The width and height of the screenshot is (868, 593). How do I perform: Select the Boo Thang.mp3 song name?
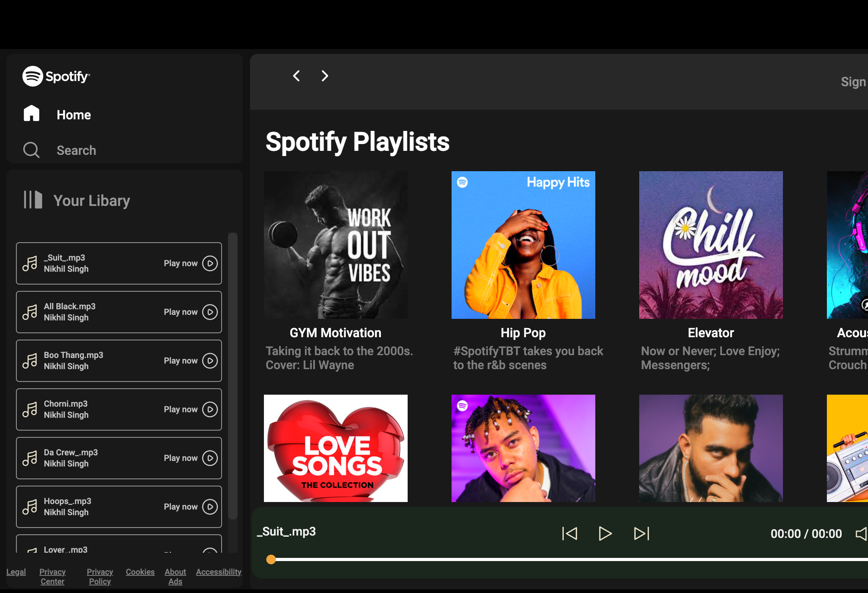point(73,355)
